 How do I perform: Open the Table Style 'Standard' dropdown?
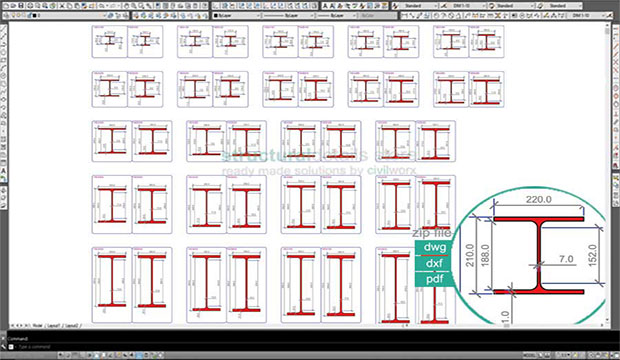tap(516, 6)
